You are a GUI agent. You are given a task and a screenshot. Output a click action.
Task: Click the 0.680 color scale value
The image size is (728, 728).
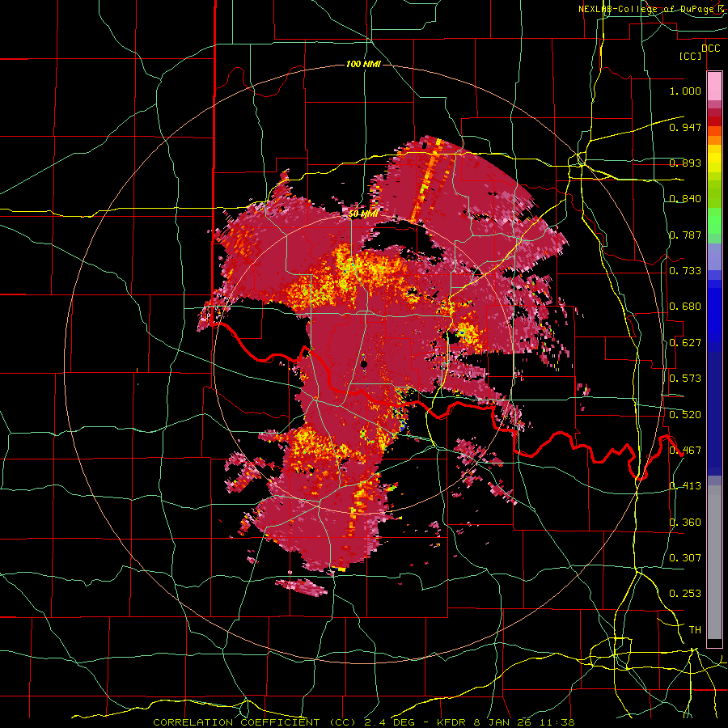685,307
